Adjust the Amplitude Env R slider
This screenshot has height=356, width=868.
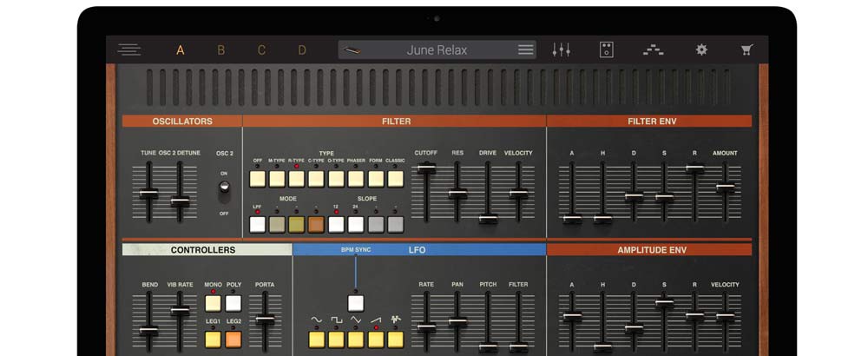(694, 315)
